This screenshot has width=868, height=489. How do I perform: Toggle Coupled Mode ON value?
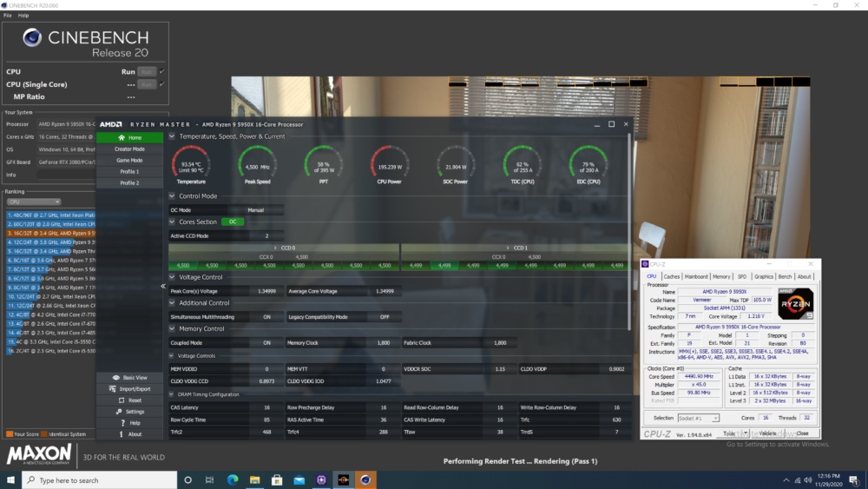click(266, 343)
